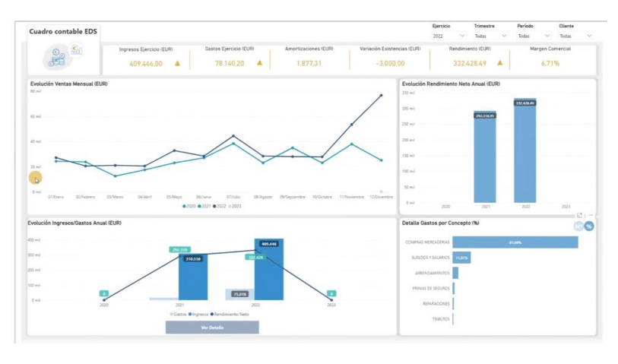
Task: Click the warning triangle beside Ingresos Ejercicio
Action: pos(177,63)
